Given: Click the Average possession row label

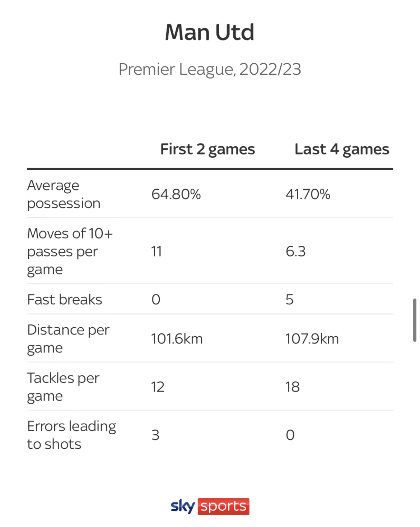Looking at the screenshot, I should tap(64, 194).
